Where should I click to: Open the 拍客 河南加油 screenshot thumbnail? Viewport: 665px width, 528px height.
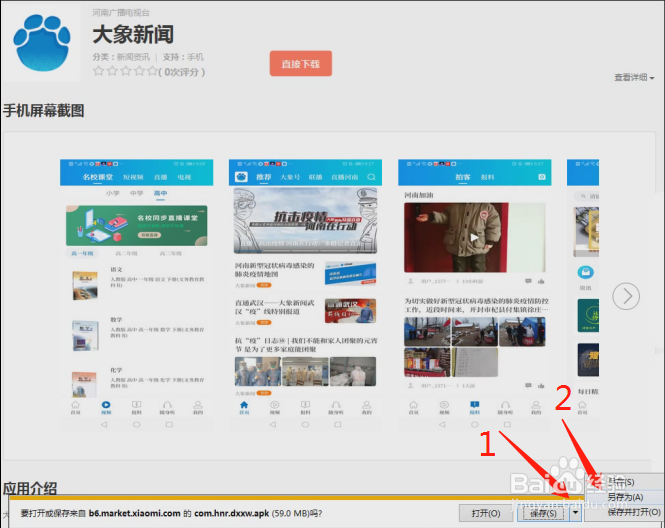coord(475,296)
